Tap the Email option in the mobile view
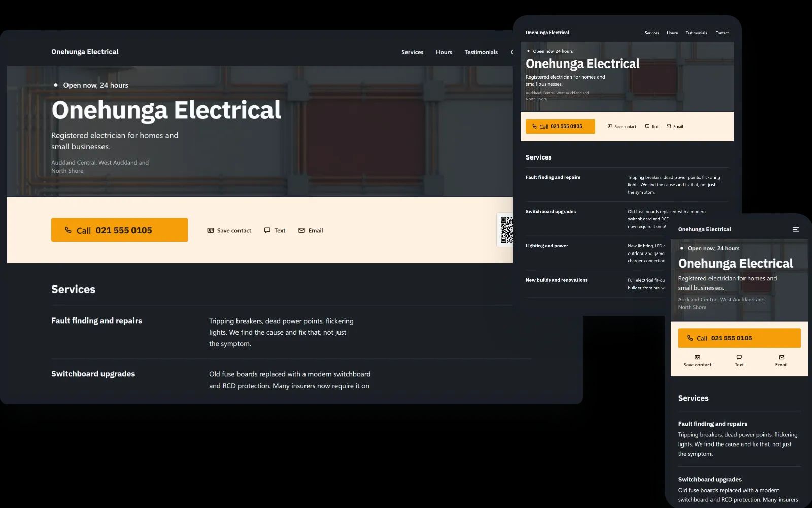The image size is (812, 508). tap(781, 361)
